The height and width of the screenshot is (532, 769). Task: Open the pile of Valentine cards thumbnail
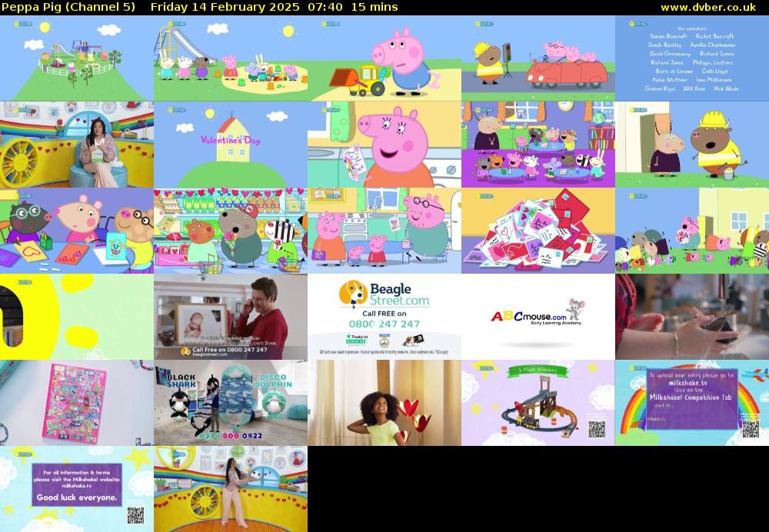pos(538,231)
